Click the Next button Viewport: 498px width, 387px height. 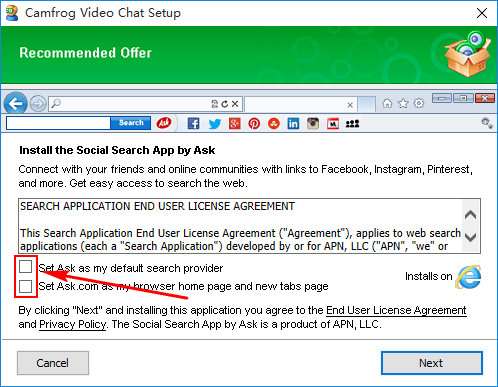[x=432, y=363]
